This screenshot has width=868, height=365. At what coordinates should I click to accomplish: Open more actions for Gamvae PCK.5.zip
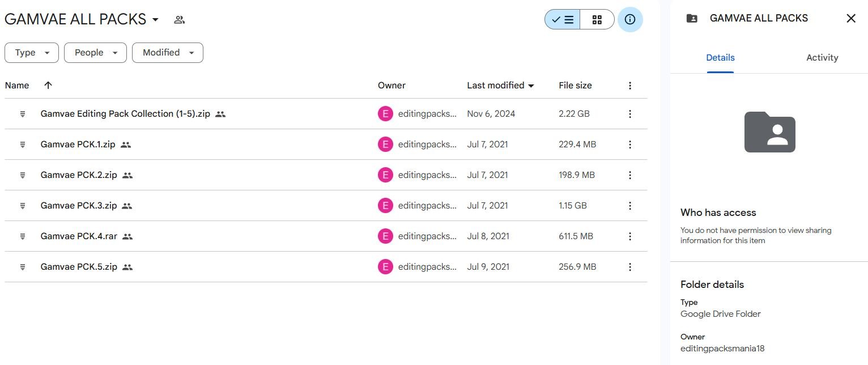coord(630,267)
